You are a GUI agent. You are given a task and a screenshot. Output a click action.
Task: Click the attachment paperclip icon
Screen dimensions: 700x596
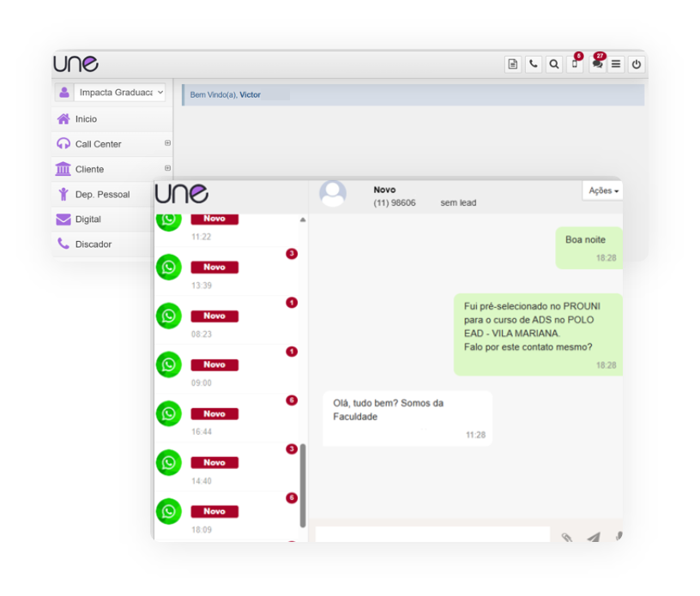tap(567, 537)
